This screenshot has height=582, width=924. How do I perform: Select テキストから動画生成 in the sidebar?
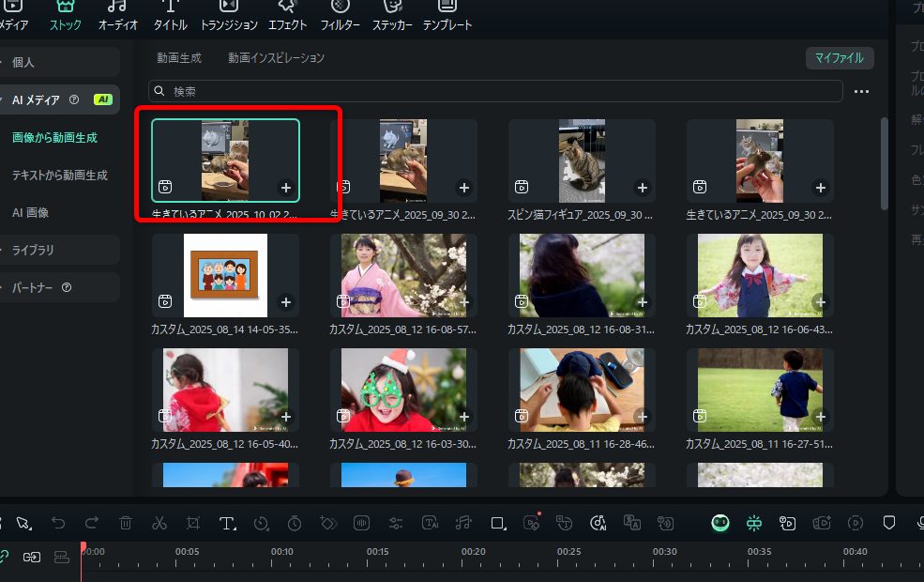(x=59, y=175)
